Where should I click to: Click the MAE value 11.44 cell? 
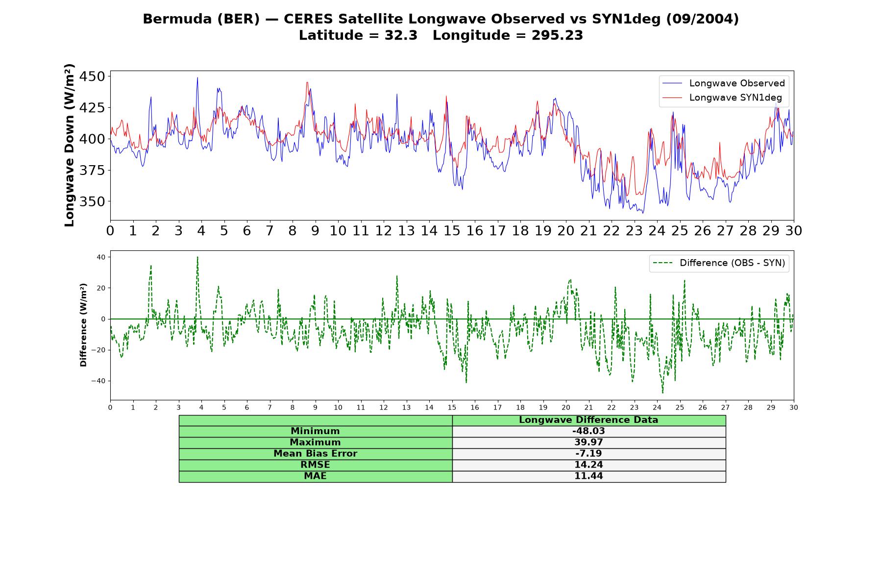pyautogui.click(x=588, y=476)
